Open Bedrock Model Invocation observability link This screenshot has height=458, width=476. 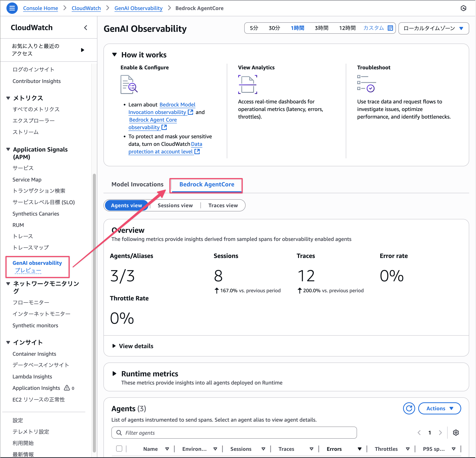pyautogui.click(x=161, y=109)
